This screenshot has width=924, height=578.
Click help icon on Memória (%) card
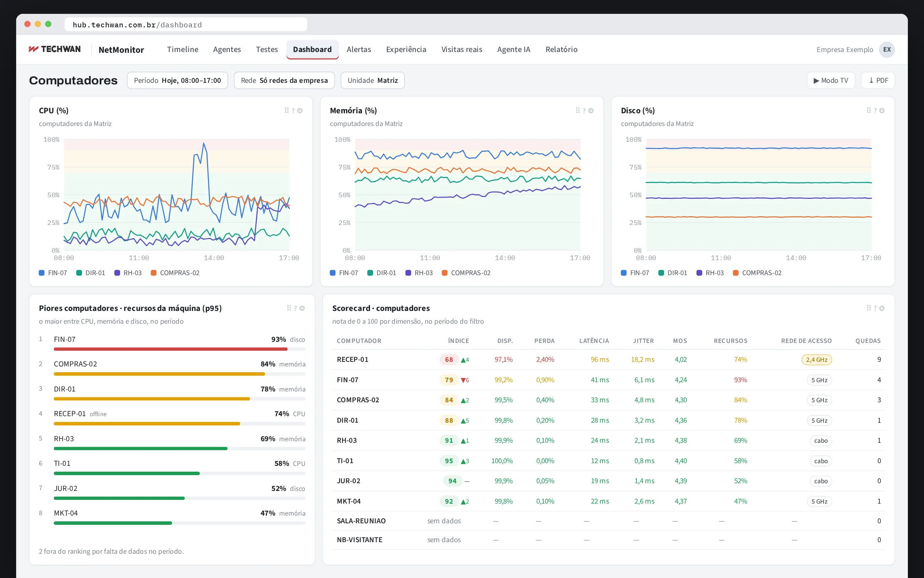coord(584,111)
